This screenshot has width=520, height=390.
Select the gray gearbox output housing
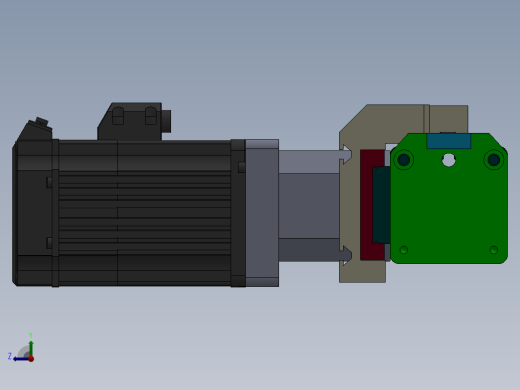(309, 206)
